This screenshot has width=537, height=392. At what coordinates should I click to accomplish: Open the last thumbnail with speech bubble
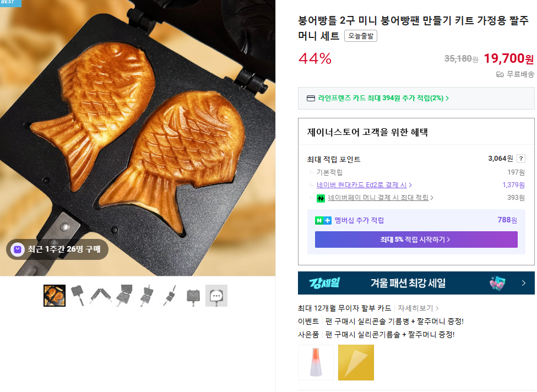tap(216, 296)
